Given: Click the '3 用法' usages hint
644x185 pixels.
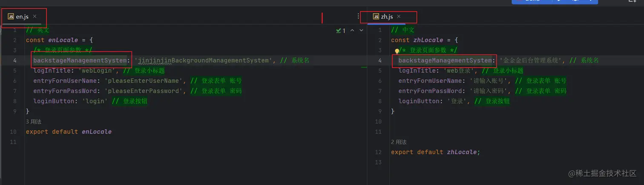Looking at the screenshot, I should (x=34, y=122).
